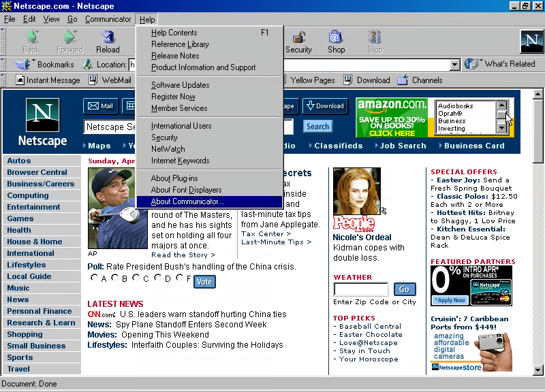
Task: Select poll radio button A
Action: 94,278
